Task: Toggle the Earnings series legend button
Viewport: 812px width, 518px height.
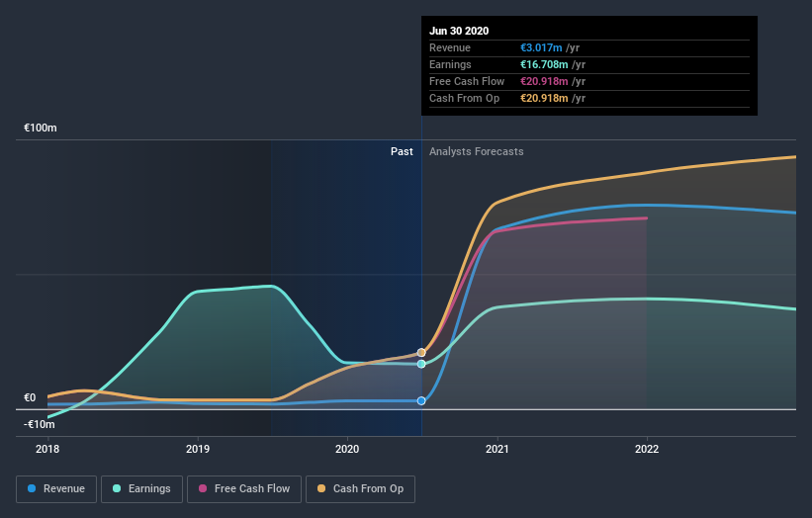Action: (x=141, y=489)
